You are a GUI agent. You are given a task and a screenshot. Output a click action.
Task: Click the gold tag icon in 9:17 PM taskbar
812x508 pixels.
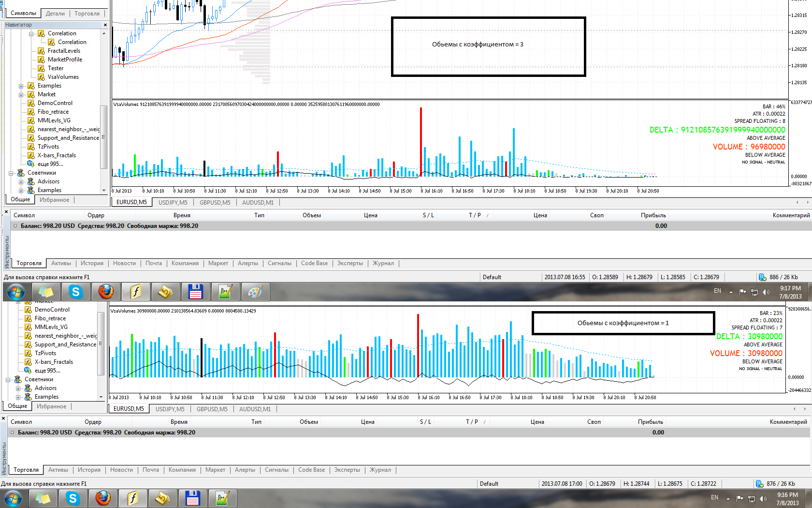click(x=166, y=292)
